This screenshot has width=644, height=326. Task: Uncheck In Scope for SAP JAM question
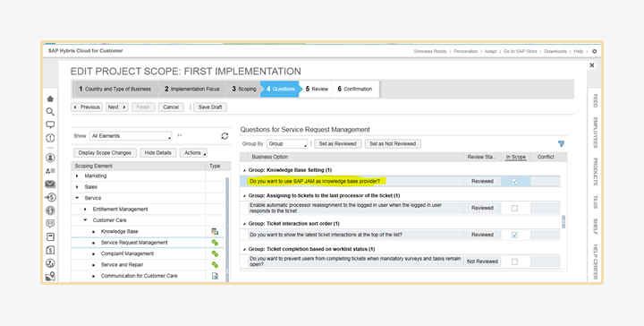pyautogui.click(x=514, y=181)
